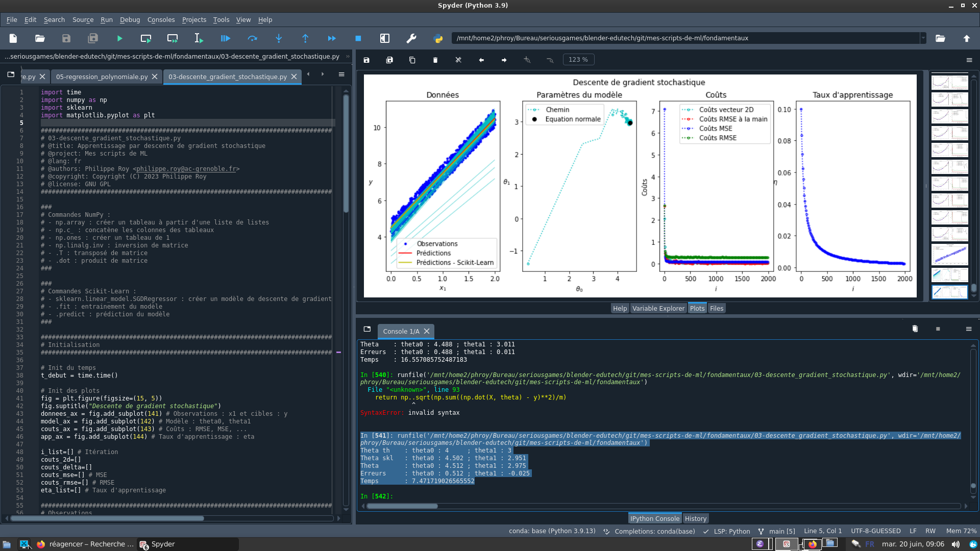Close the Console 1/A tab

point(427,331)
